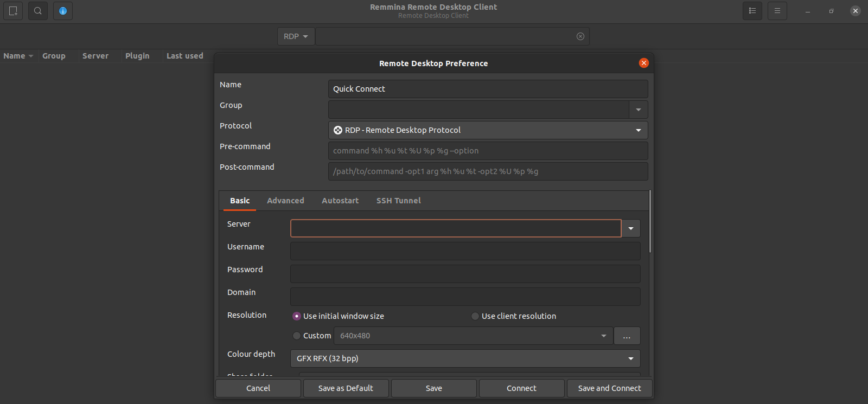868x404 pixels.
Task: Click the new connection profile icon
Action: pyautogui.click(x=13, y=11)
